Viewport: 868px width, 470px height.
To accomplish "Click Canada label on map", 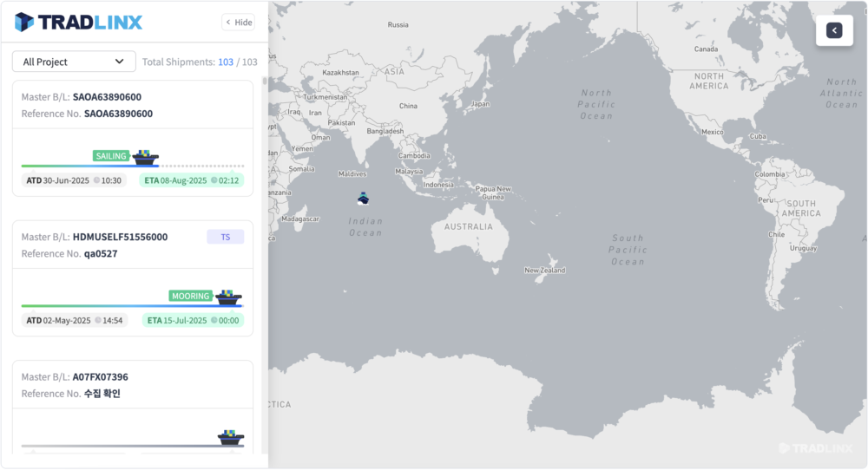I will (x=706, y=49).
